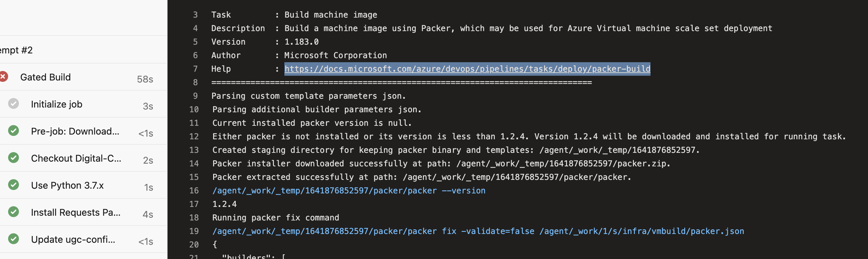Click the red failure icon beside Gated Build
The width and height of the screenshot is (868, 259).
point(4,76)
